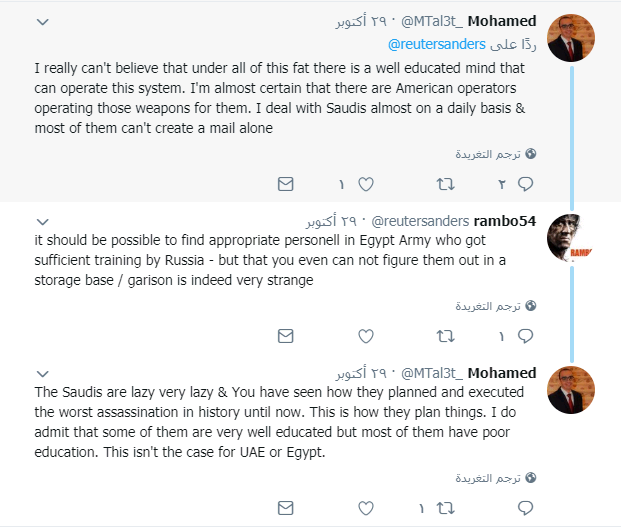Open more options chevron on Mohamed's first tweet
Screen dimensions: 621x529
pos(40,22)
